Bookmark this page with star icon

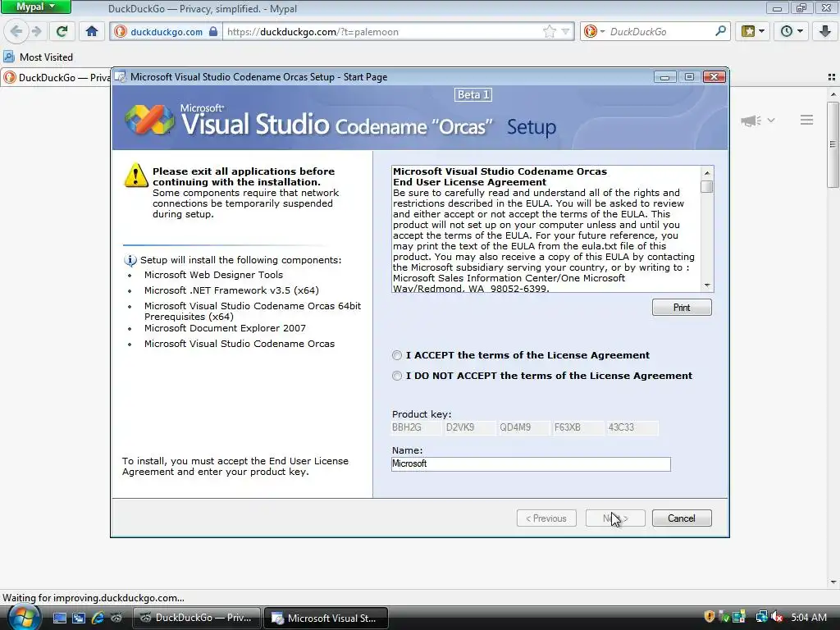[549, 32]
